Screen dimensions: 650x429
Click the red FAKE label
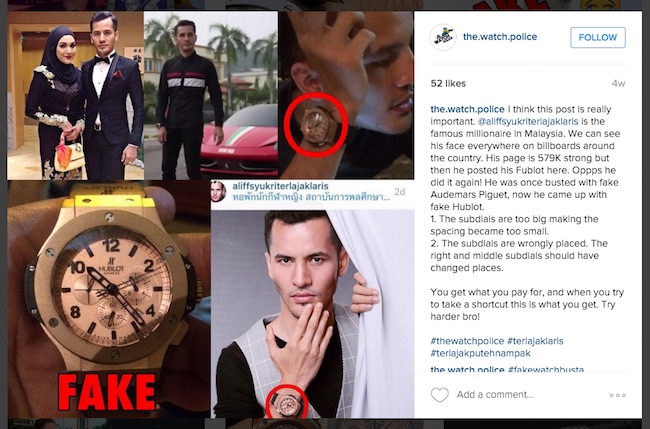107,392
